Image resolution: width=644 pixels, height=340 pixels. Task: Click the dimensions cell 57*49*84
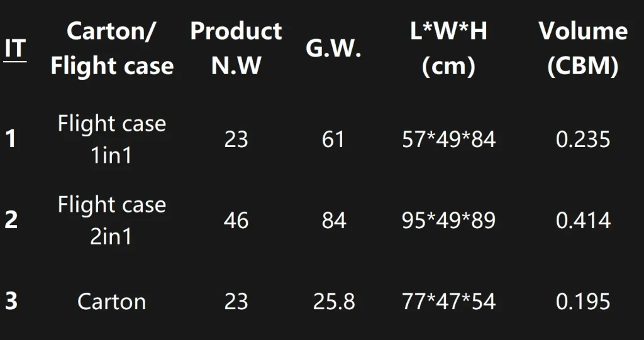(x=448, y=139)
